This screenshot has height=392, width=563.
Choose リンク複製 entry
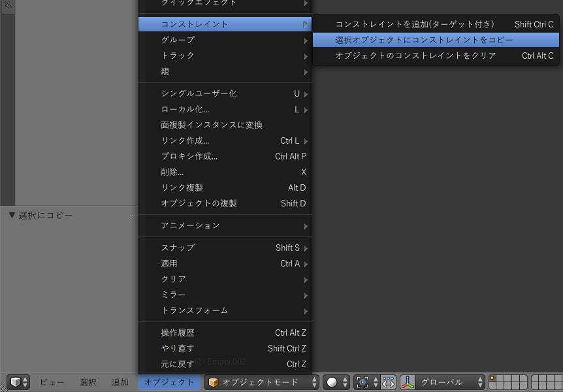[x=225, y=188]
